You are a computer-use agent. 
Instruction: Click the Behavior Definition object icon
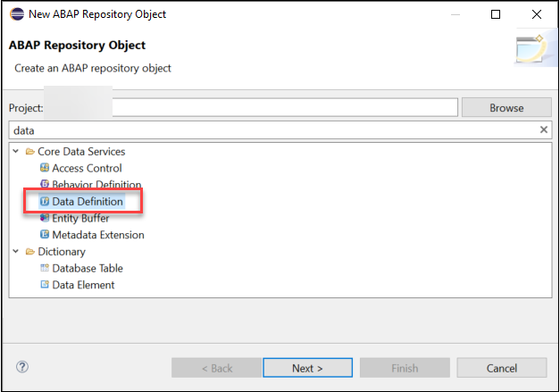(45, 184)
